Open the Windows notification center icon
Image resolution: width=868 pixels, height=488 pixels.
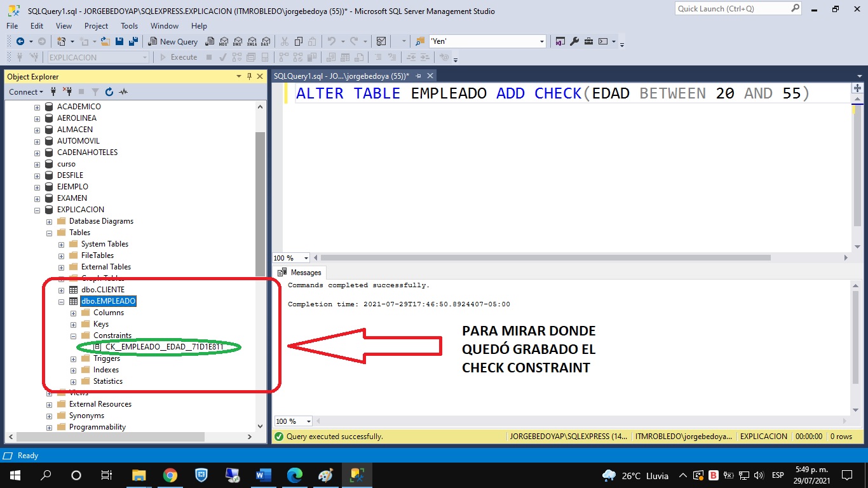point(846,475)
